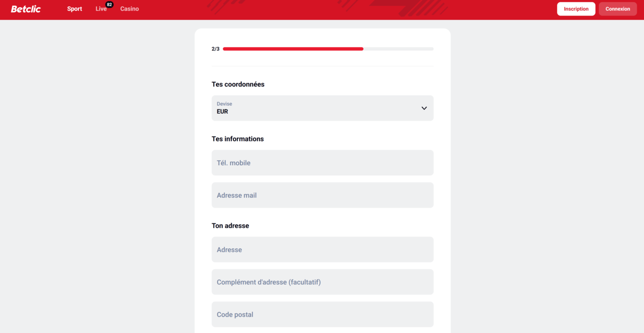The width and height of the screenshot is (644, 333).
Task: Open the Sport section
Action: point(75,9)
